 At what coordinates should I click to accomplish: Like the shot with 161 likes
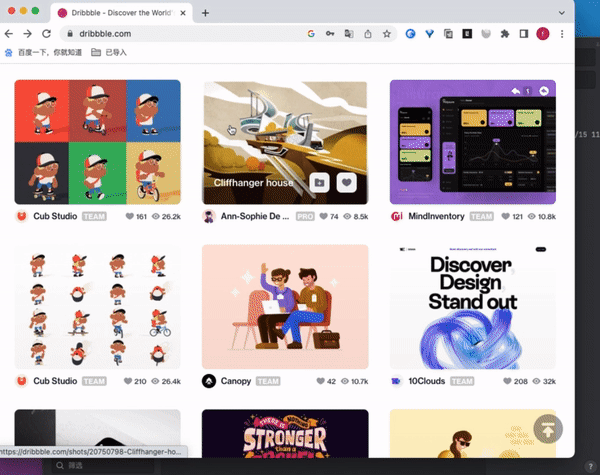(x=130, y=217)
